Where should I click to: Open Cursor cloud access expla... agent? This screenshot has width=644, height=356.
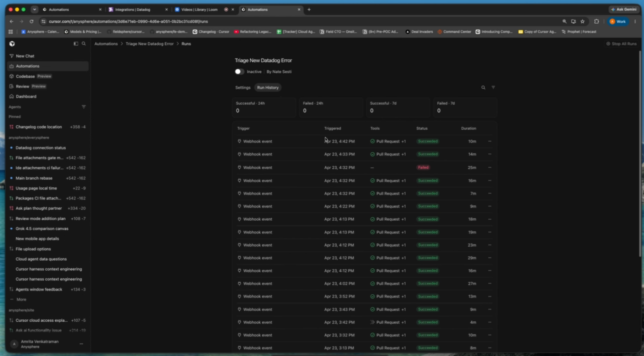(x=48, y=320)
